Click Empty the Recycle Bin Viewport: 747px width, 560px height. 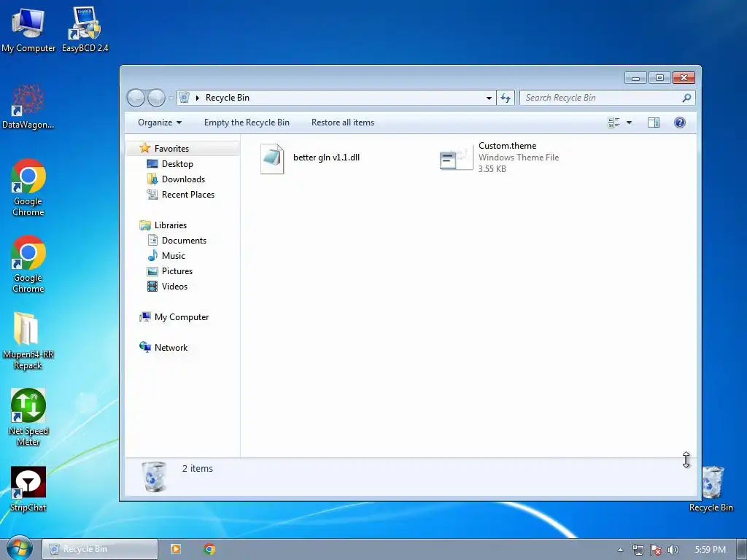click(247, 122)
